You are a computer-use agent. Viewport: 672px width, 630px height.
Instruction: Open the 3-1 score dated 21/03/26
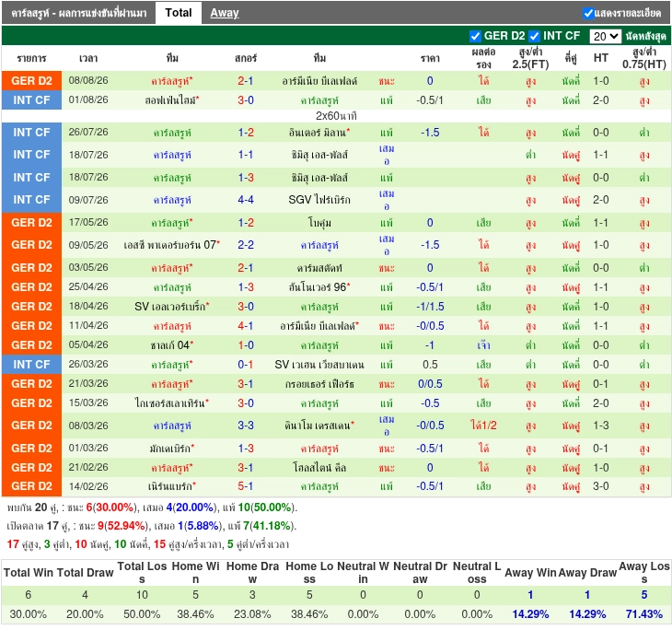point(246,383)
